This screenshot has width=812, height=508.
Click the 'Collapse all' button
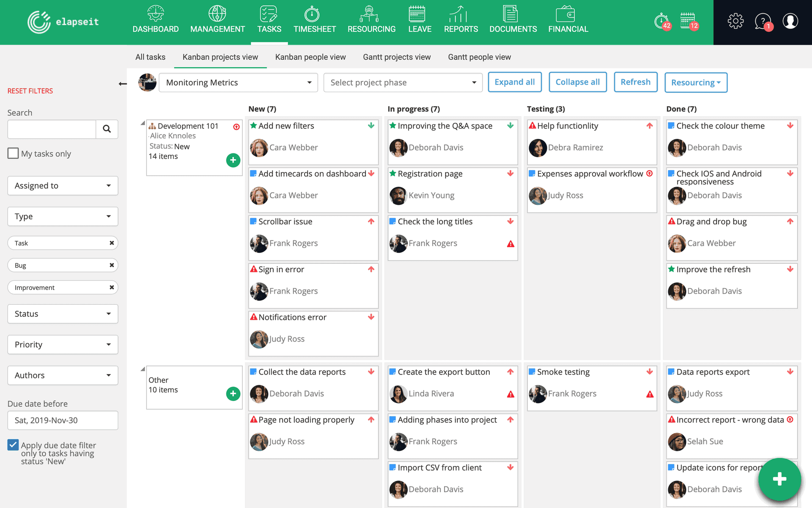point(578,82)
